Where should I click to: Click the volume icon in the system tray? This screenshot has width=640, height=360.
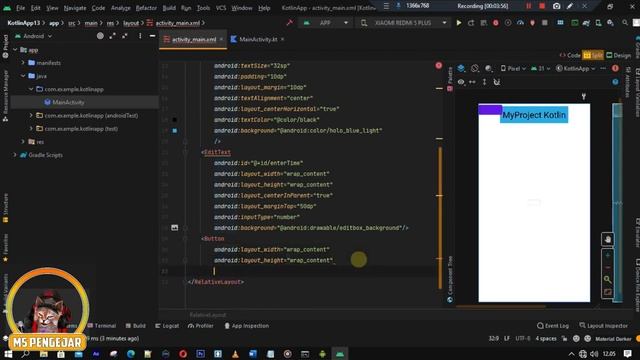pyautogui.click(x=594, y=354)
